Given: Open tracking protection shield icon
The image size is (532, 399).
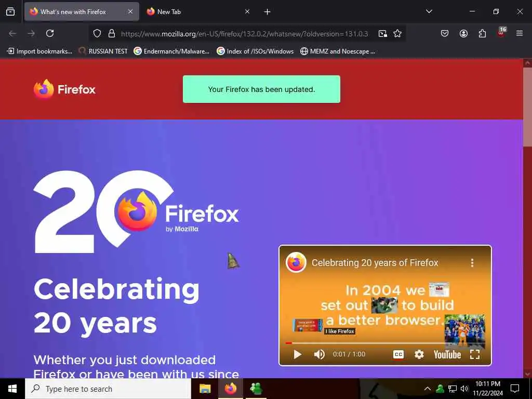Looking at the screenshot, I should (97, 33).
